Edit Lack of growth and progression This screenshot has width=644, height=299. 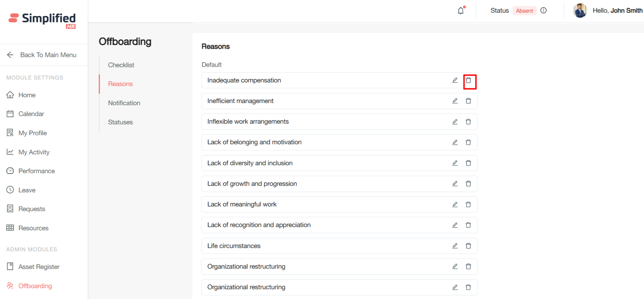pyautogui.click(x=455, y=184)
